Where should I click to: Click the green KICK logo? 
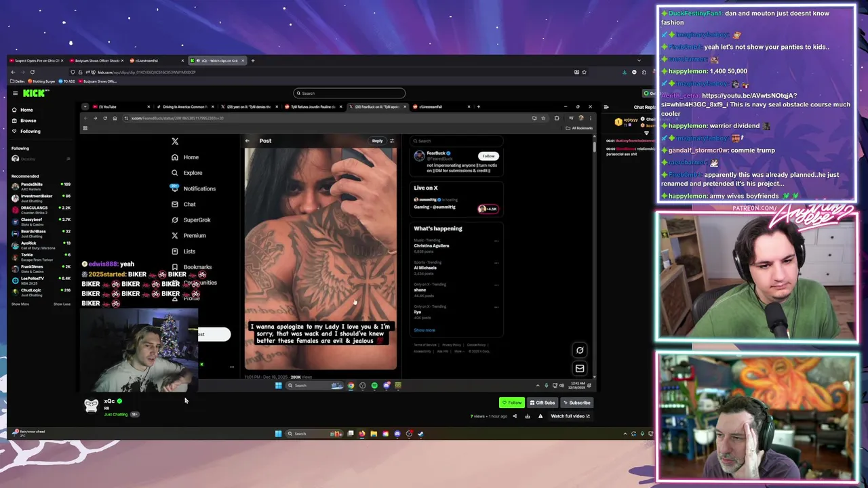click(35, 94)
